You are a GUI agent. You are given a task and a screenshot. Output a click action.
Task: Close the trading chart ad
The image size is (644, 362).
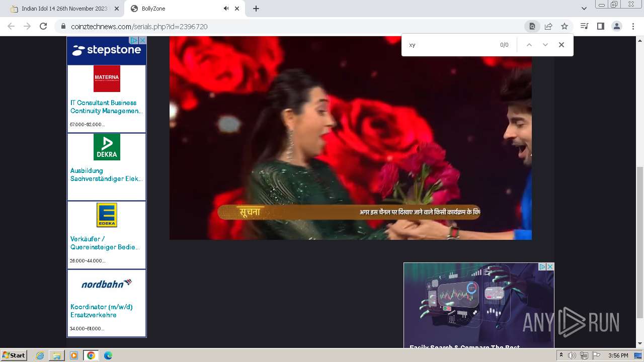coord(550,266)
